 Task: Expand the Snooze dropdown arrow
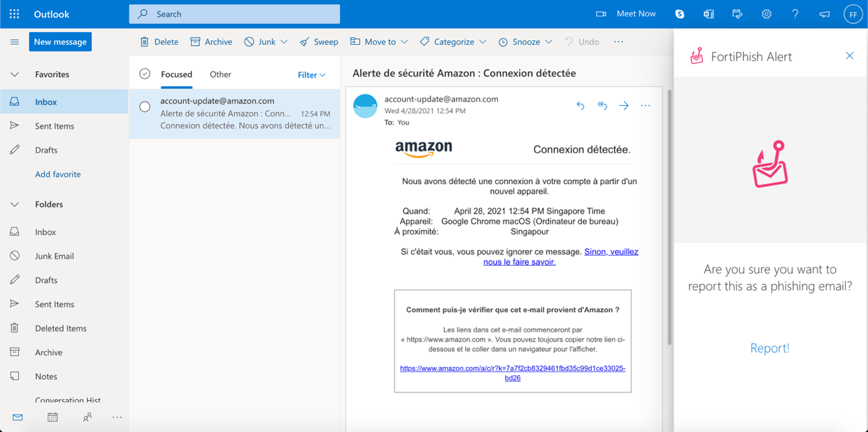click(548, 42)
